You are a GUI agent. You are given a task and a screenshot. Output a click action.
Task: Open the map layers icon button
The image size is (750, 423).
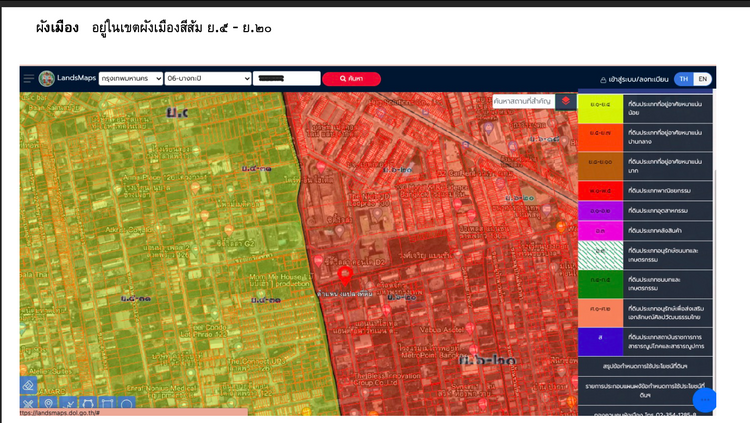coord(565,101)
